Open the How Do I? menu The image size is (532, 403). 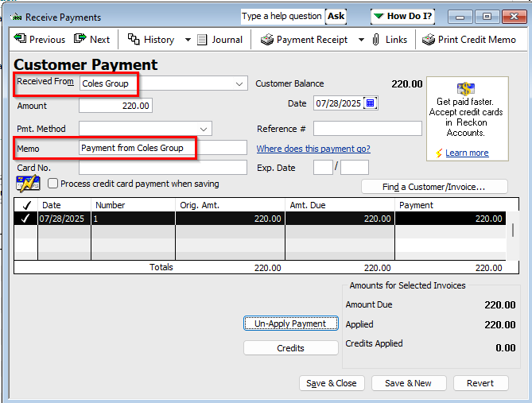(402, 16)
